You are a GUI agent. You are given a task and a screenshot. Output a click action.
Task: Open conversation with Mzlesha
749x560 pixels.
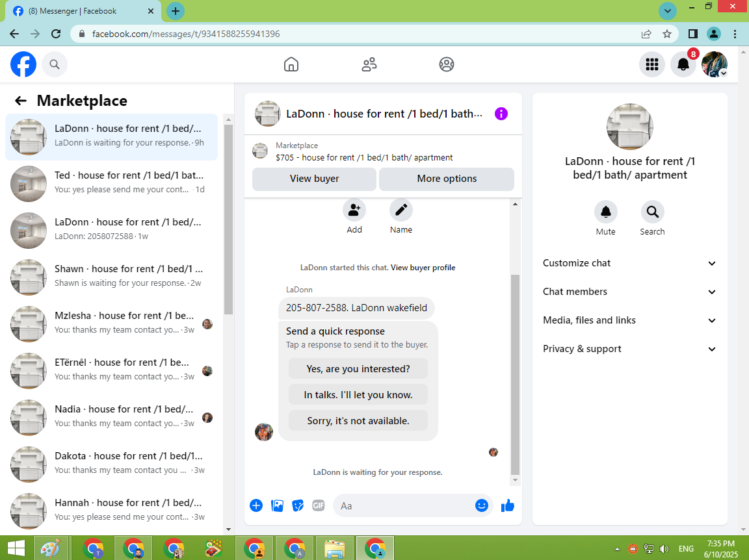tap(111, 324)
